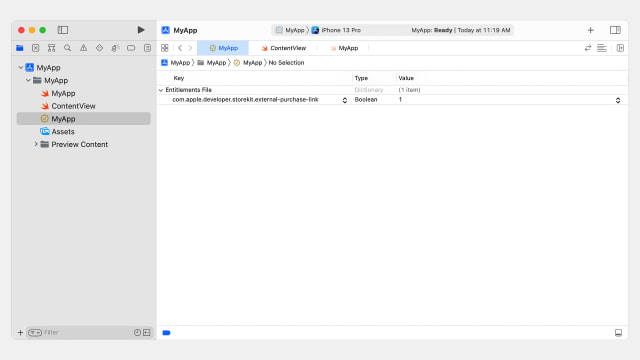Click the Library plus button
The image size is (640, 360).
pos(591,30)
